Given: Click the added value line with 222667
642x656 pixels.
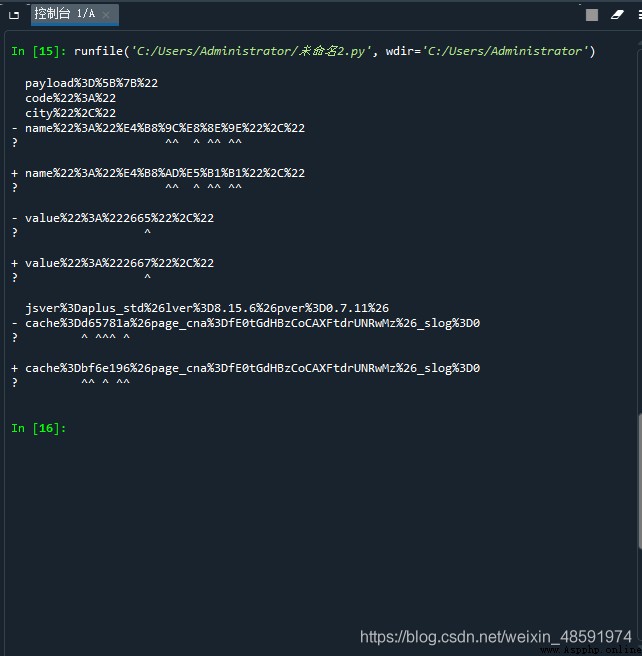Looking at the screenshot, I should coord(113,263).
